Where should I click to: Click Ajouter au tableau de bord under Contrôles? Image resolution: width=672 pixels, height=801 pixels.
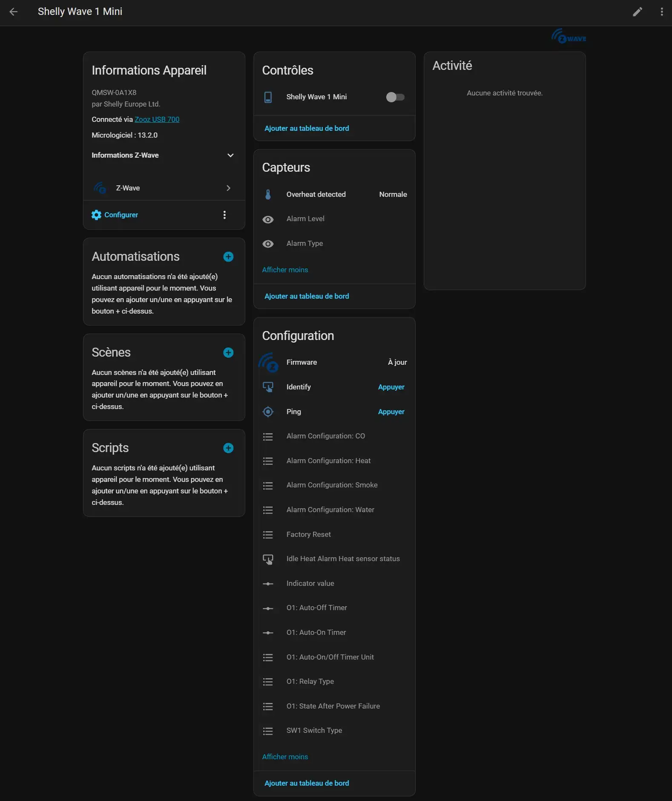tap(307, 128)
